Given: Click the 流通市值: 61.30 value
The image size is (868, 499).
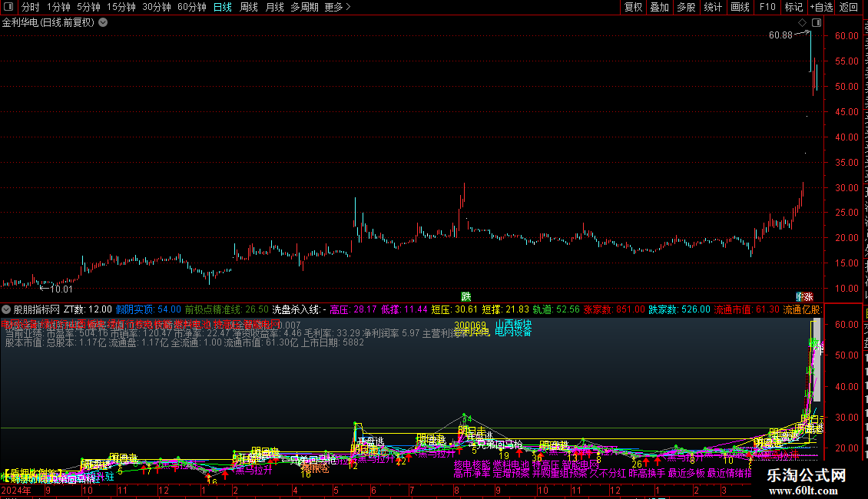Looking at the screenshot, I should (747, 309).
